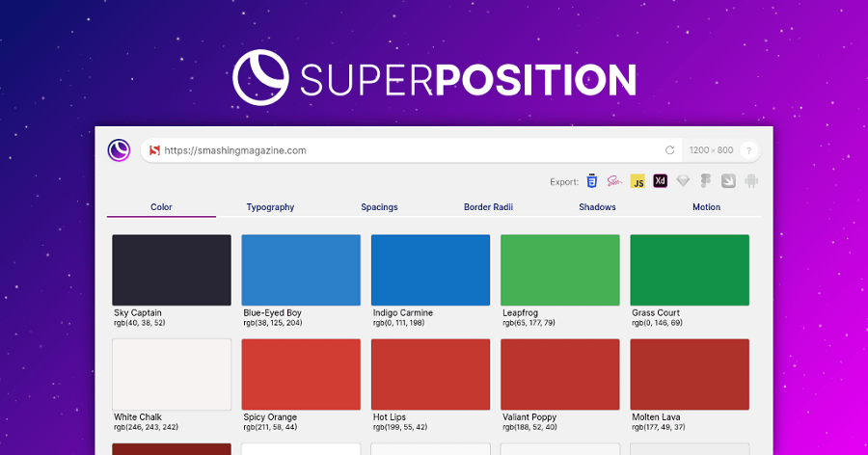Click the 1200 × 800 viewport size

[711, 150]
